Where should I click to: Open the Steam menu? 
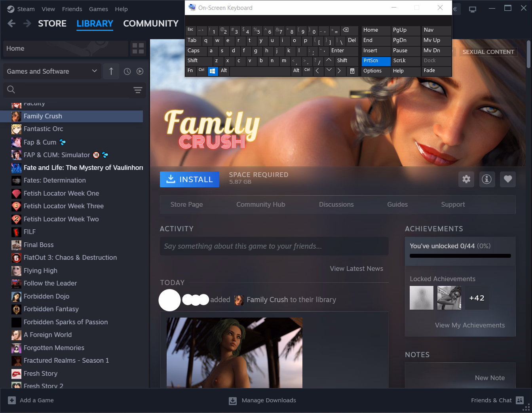point(26,9)
